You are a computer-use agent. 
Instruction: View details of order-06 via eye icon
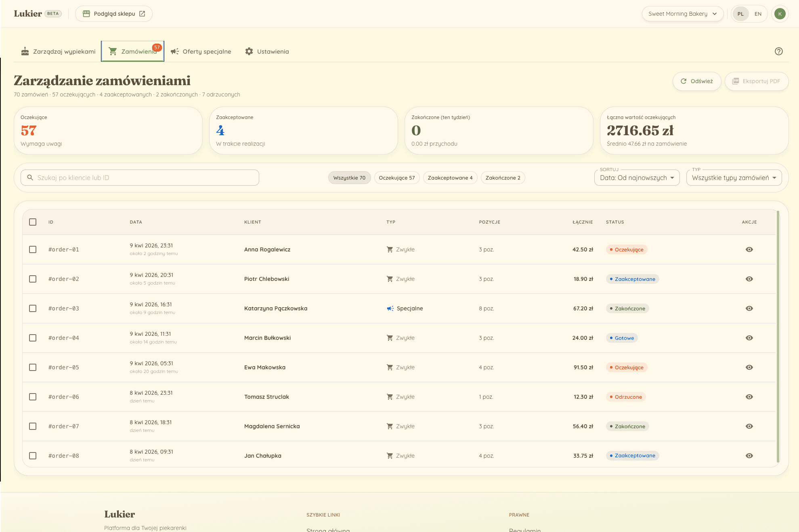pyautogui.click(x=749, y=397)
